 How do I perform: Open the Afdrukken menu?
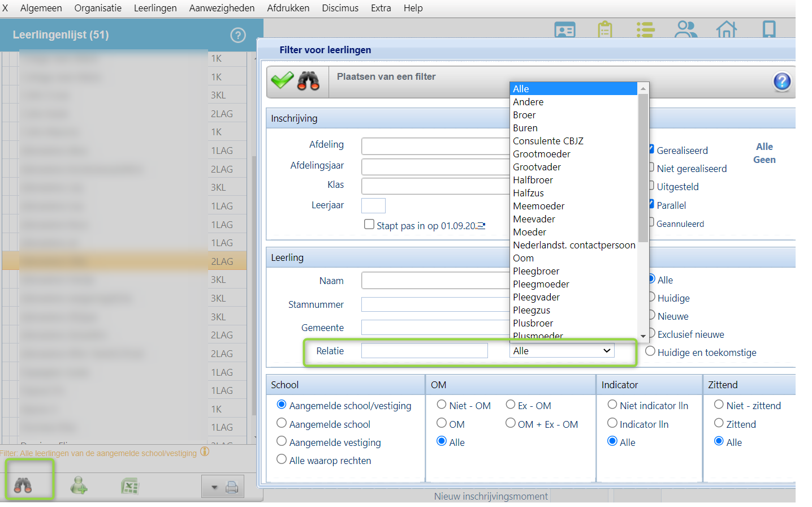tap(288, 8)
